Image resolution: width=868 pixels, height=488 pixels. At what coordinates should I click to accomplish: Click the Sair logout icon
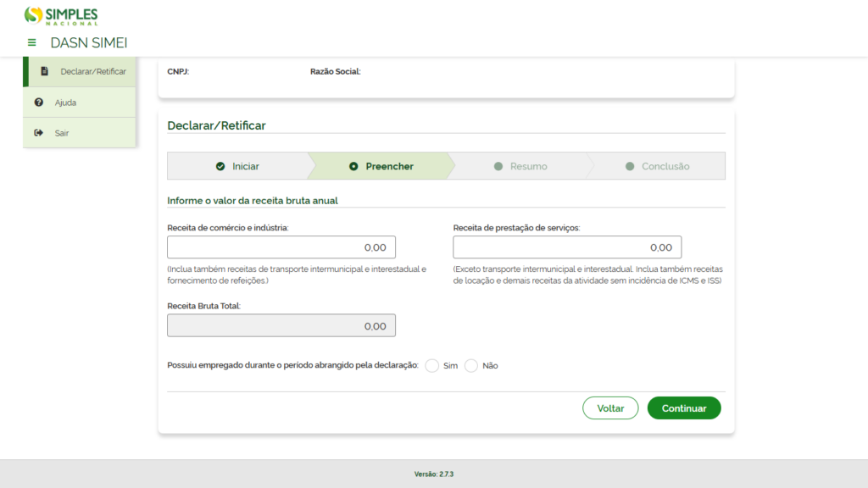tap(39, 133)
